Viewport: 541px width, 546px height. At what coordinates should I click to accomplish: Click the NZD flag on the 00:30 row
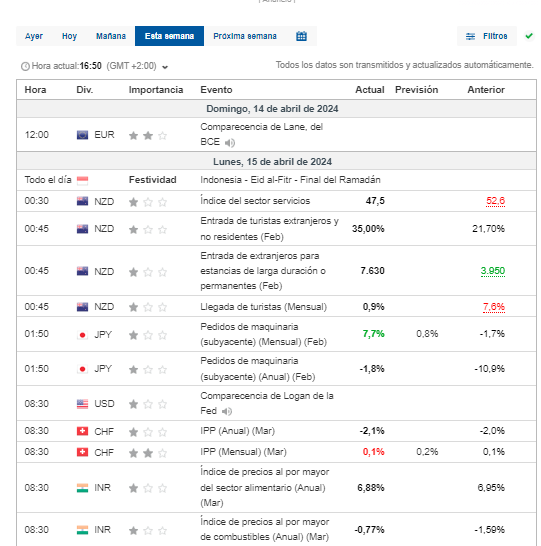coord(82,201)
